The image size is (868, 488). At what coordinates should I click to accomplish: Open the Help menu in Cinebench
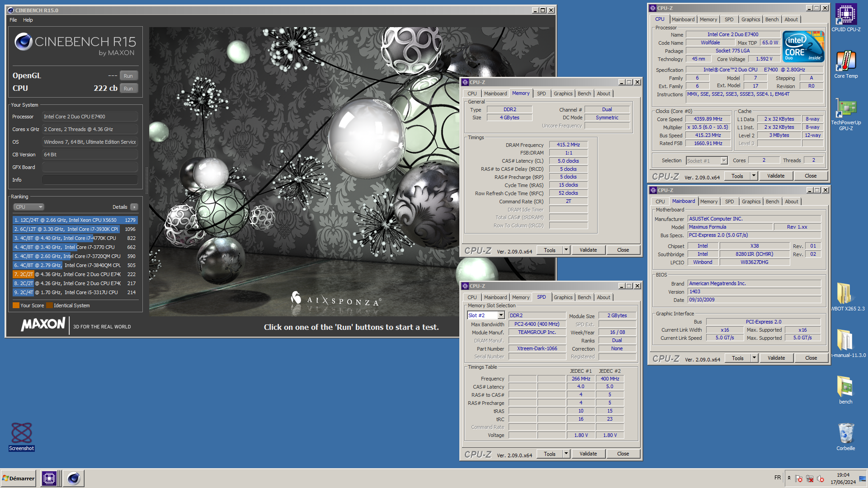click(28, 20)
